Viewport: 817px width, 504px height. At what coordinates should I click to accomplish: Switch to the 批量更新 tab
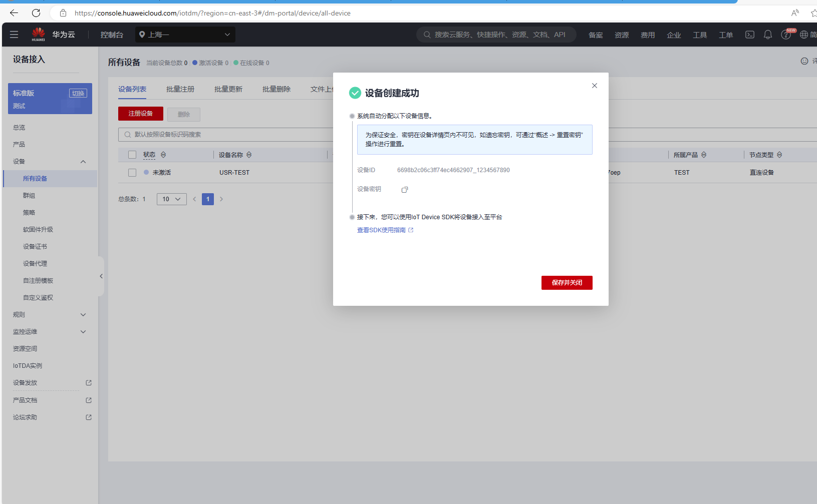click(x=228, y=89)
